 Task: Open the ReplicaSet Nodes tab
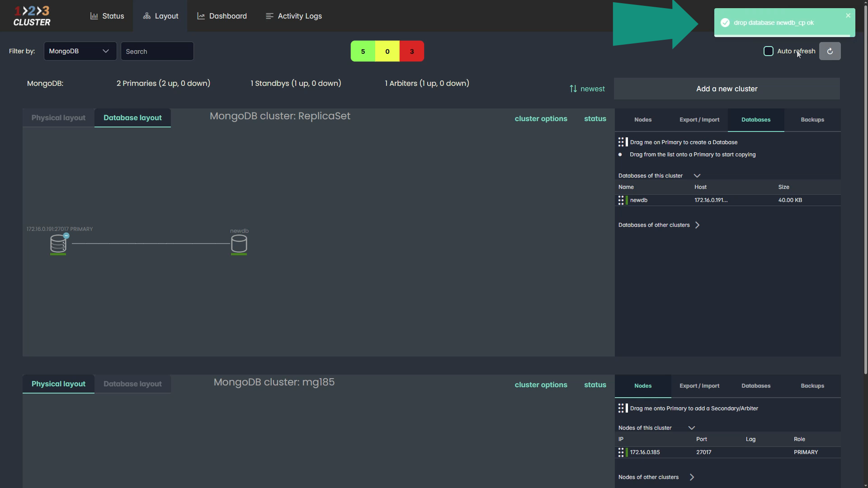[x=643, y=120]
